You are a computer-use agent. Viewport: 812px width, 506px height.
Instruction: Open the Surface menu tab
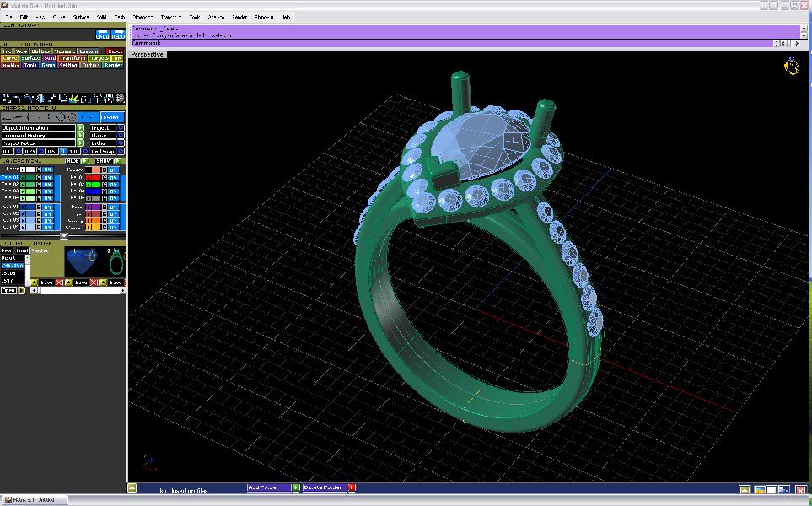click(x=30, y=58)
